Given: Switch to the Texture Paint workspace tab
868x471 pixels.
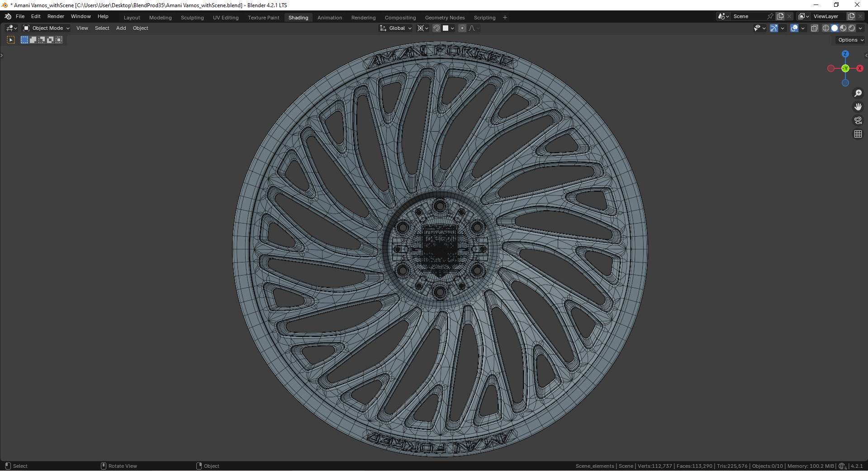Looking at the screenshot, I should point(264,18).
